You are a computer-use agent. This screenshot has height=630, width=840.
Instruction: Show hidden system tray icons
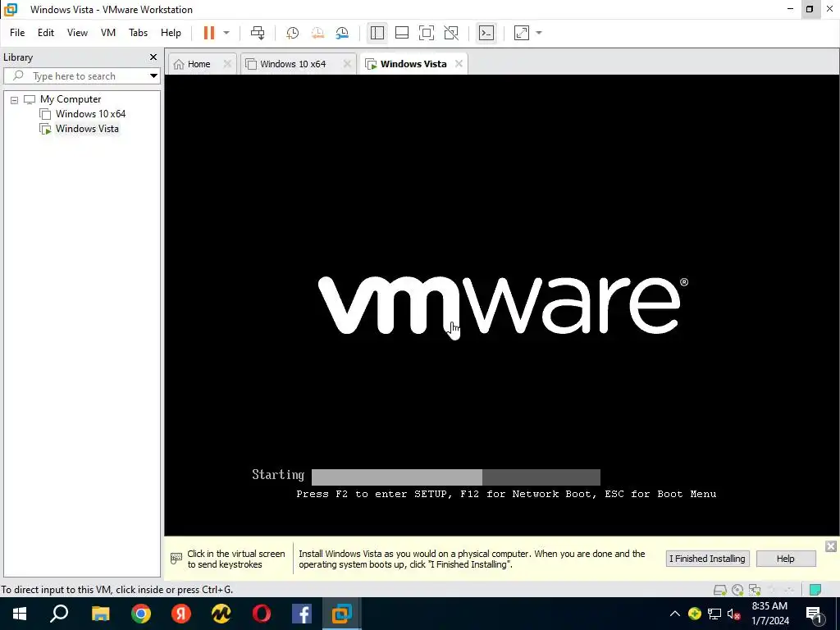tap(675, 614)
